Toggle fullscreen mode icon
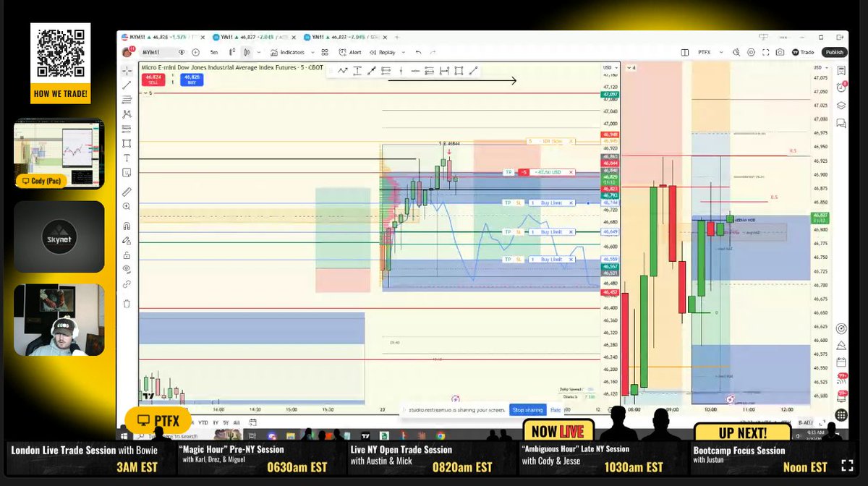Image resolution: width=868 pixels, height=486 pixels. 765,52
